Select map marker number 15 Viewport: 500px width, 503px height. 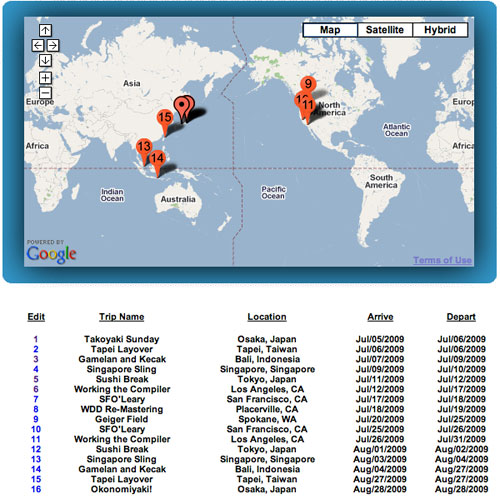165,118
